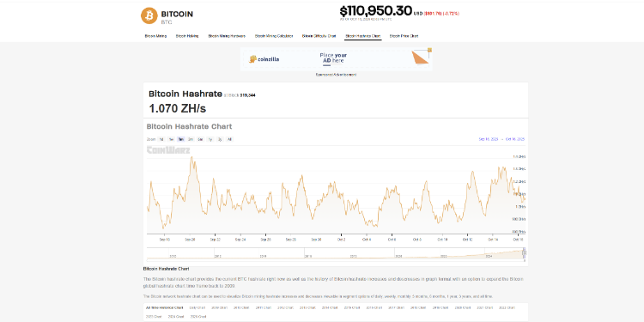The image size is (644, 322).
Task: Open the Bitcoin Halving tab
Action: click(x=187, y=36)
